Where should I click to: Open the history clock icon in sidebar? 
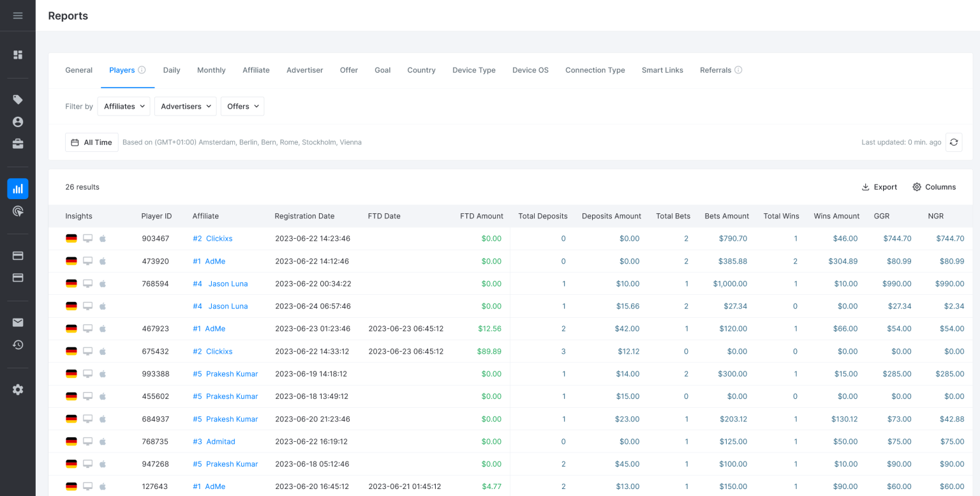coord(18,345)
